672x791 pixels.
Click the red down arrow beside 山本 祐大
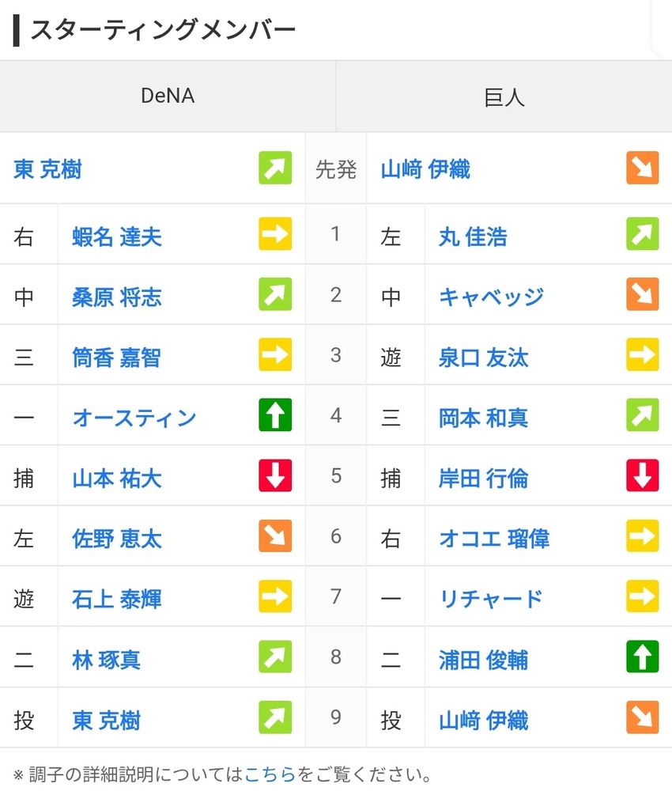[x=275, y=476]
